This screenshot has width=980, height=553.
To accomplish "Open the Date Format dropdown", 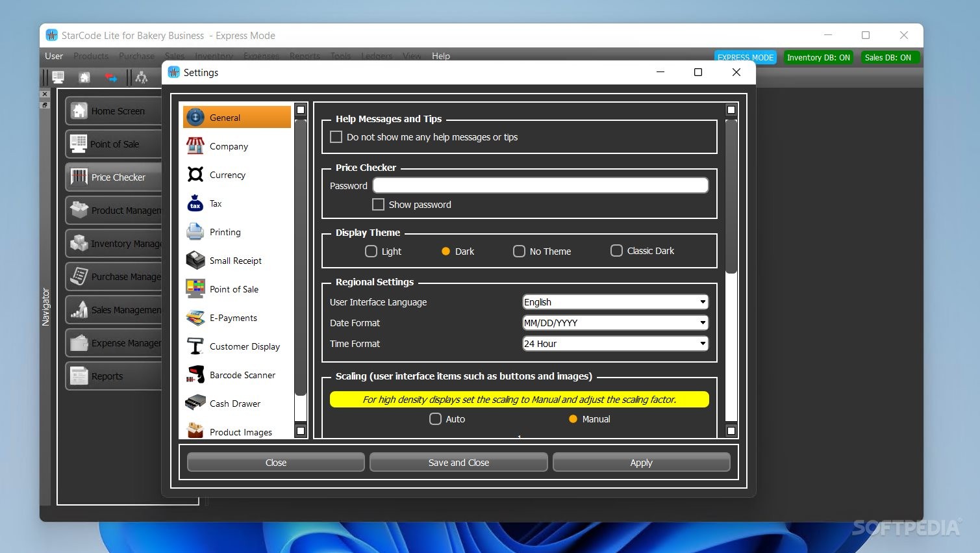I will tap(615, 323).
